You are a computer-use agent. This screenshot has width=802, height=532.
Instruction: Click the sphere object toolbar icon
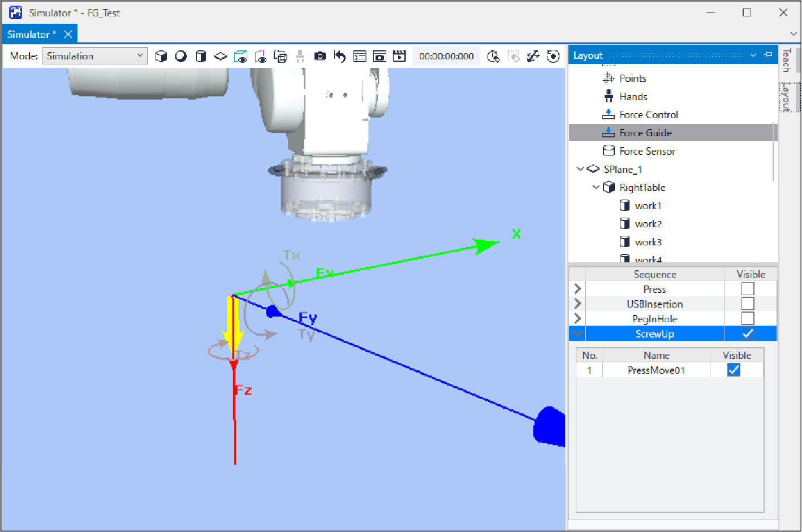181,56
